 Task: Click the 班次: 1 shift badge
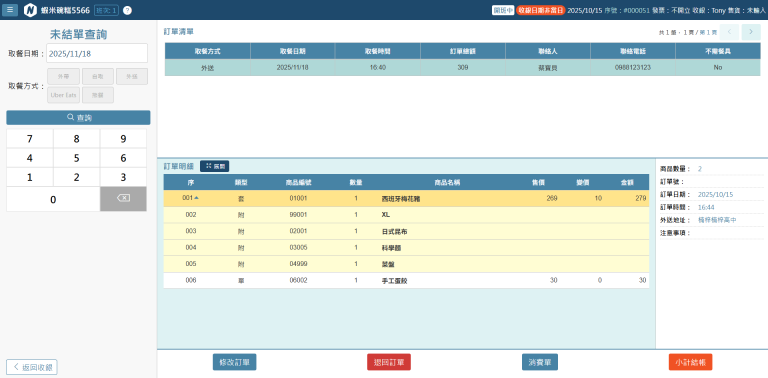106,10
